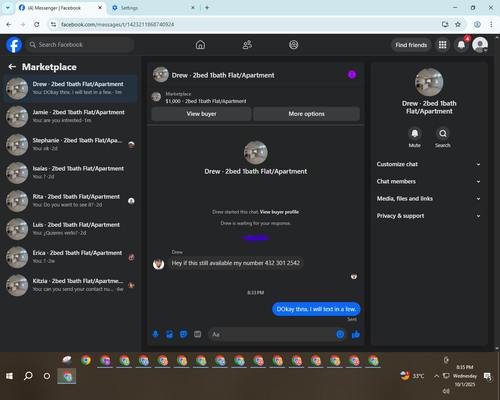Click the taskbar volume speaker icon
This screenshot has width=500, height=400.
[445, 391]
